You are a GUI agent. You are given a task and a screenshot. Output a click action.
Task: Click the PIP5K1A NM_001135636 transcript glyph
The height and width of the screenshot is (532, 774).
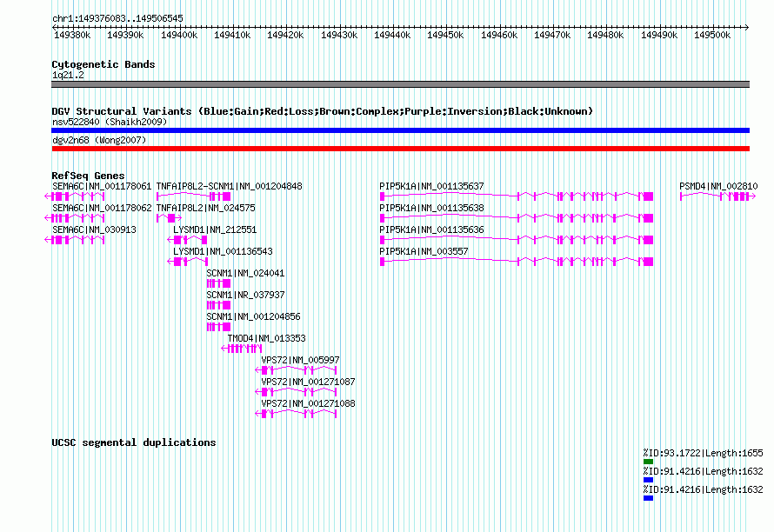coord(517,240)
